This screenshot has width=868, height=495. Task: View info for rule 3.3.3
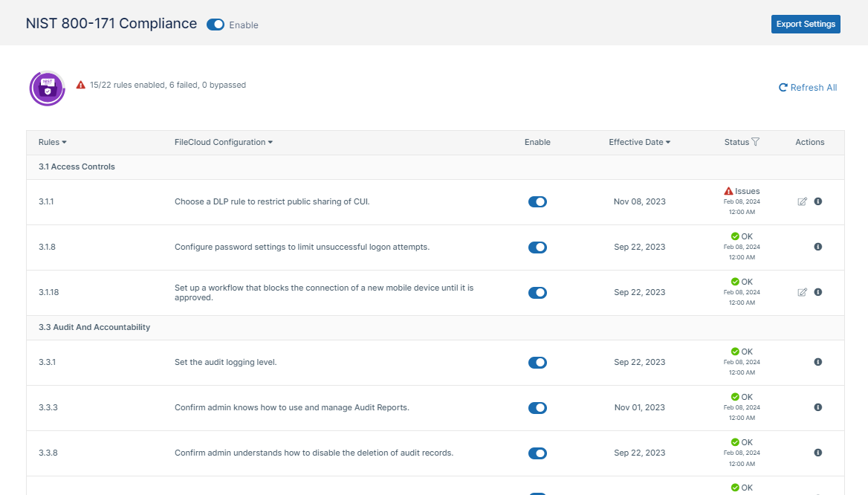pyautogui.click(x=818, y=407)
